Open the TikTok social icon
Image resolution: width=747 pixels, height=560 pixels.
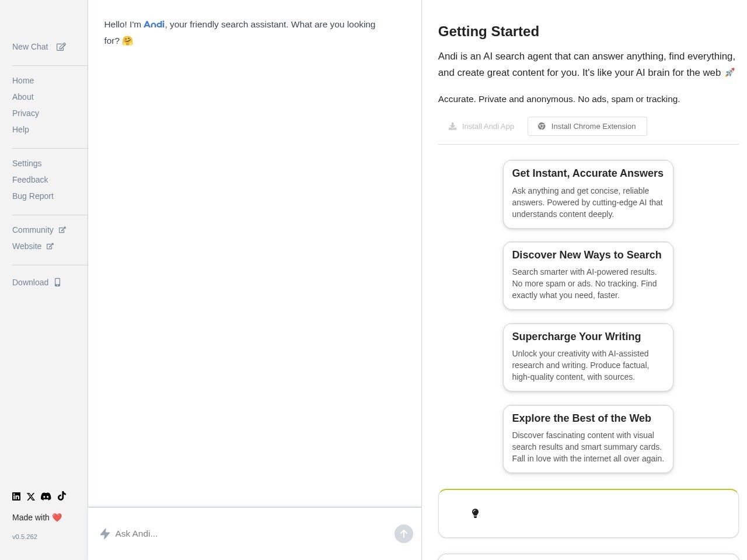point(62,496)
